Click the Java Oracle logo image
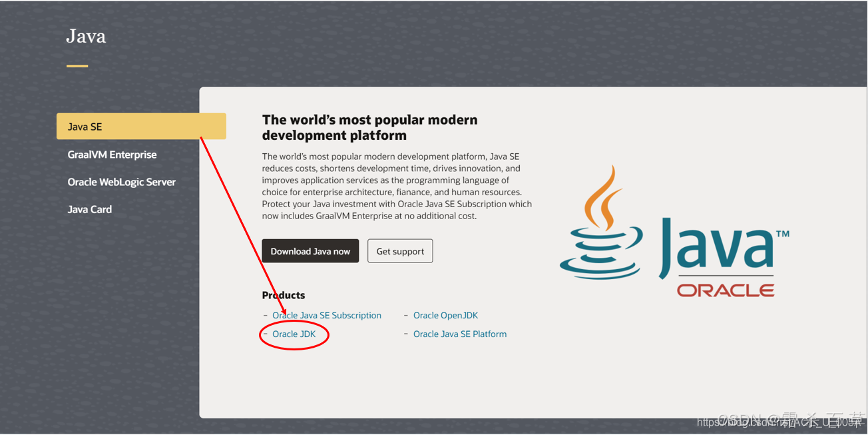The width and height of the screenshot is (868, 435). (x=674, y=231)
